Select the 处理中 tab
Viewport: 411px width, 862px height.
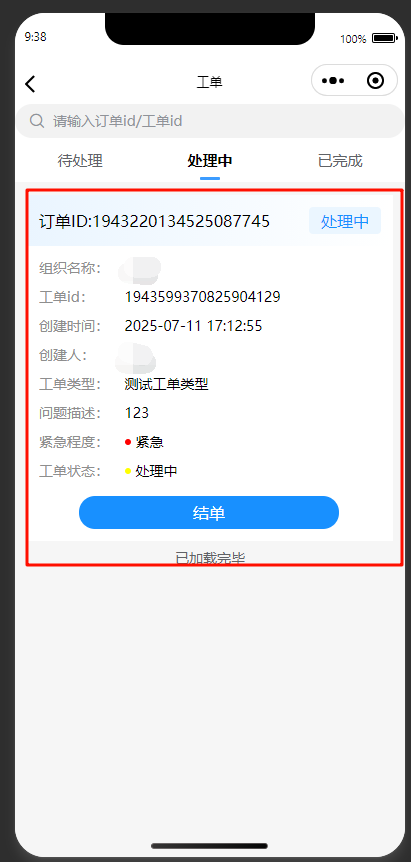(x=210, y=161)
